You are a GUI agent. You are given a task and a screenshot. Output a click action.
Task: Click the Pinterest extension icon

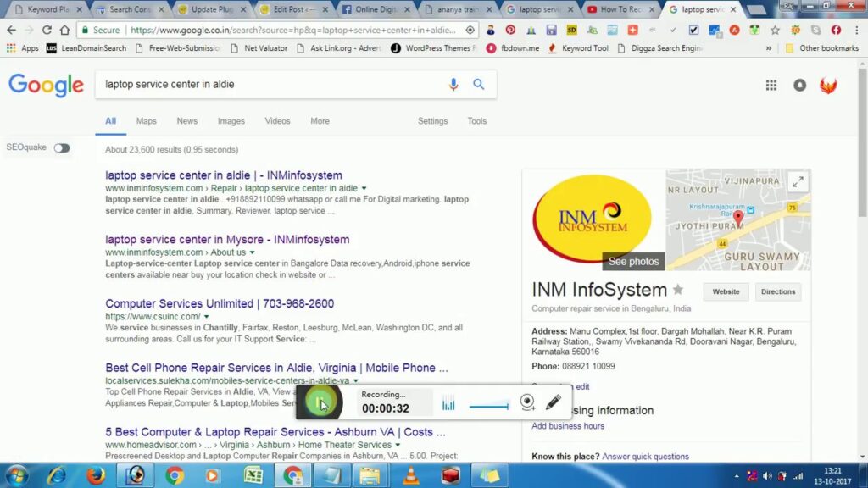point(510,30)
